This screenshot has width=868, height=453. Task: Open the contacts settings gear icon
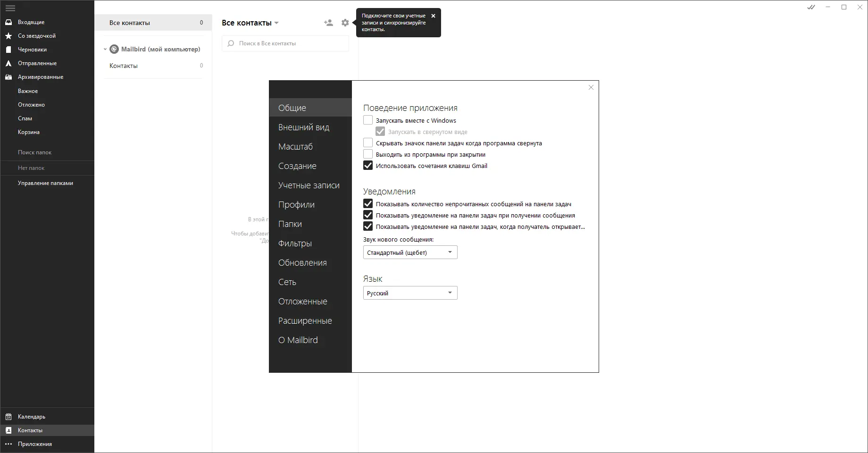[x=345, y=22]
